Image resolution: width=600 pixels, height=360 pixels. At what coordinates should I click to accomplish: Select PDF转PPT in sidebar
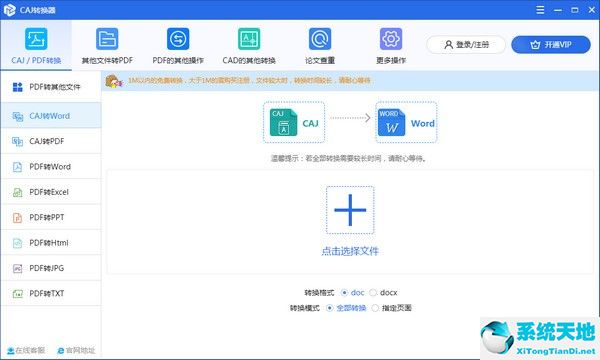click(51, 217)
